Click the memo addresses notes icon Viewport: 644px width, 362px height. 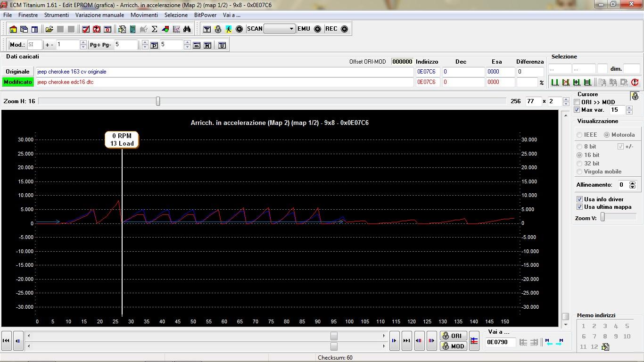click(605, 347)
